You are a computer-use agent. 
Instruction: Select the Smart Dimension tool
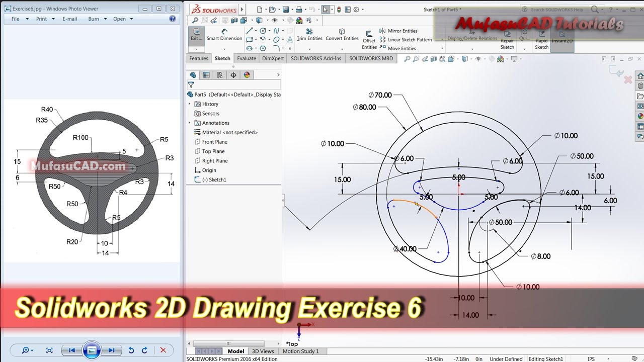point(224,35)
